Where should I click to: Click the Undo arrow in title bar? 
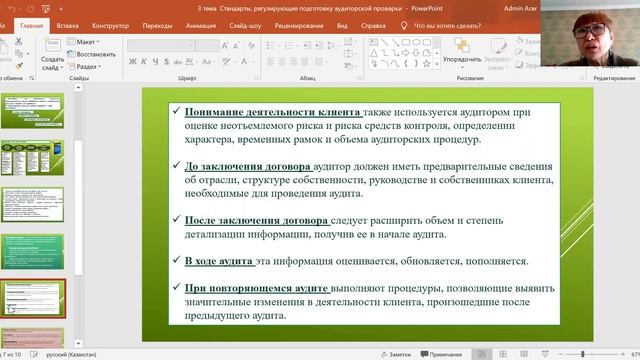coord(12,9)
